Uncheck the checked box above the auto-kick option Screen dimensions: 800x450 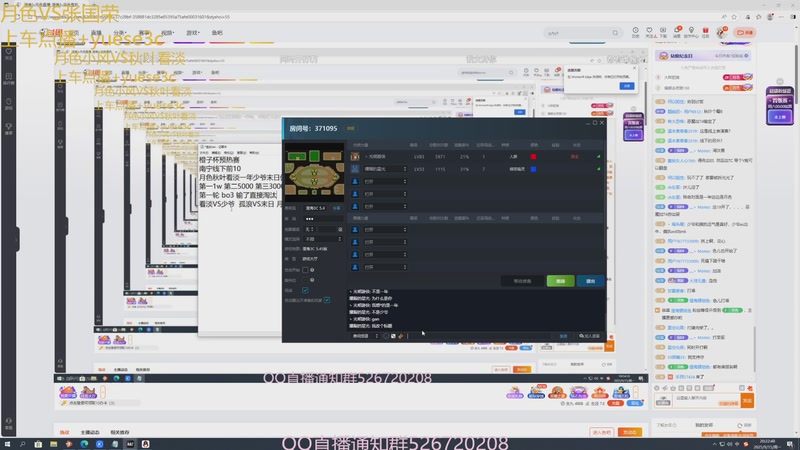point(305,290)
